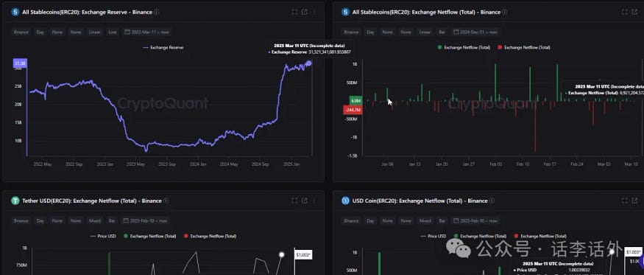Click Tether USD Exchange Netflow (Total) title
644x275 pixels.
click(x=92, y=201)
